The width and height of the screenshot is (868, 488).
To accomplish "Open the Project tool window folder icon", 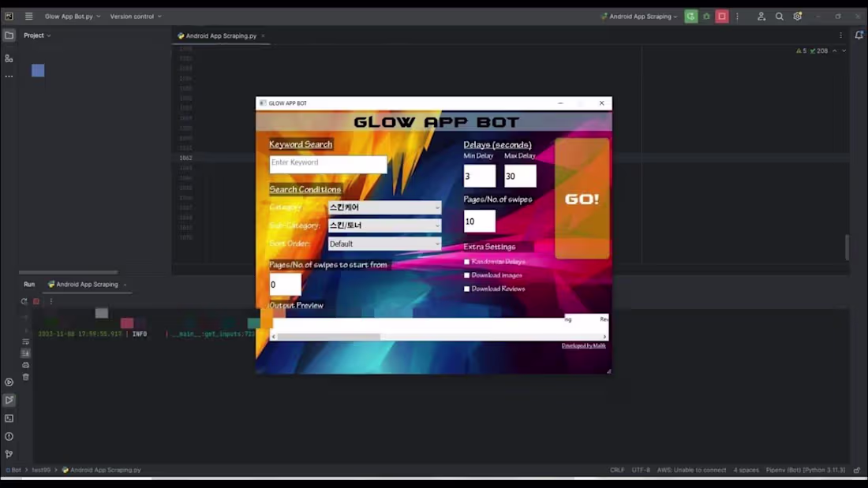I will coord(9,35).
